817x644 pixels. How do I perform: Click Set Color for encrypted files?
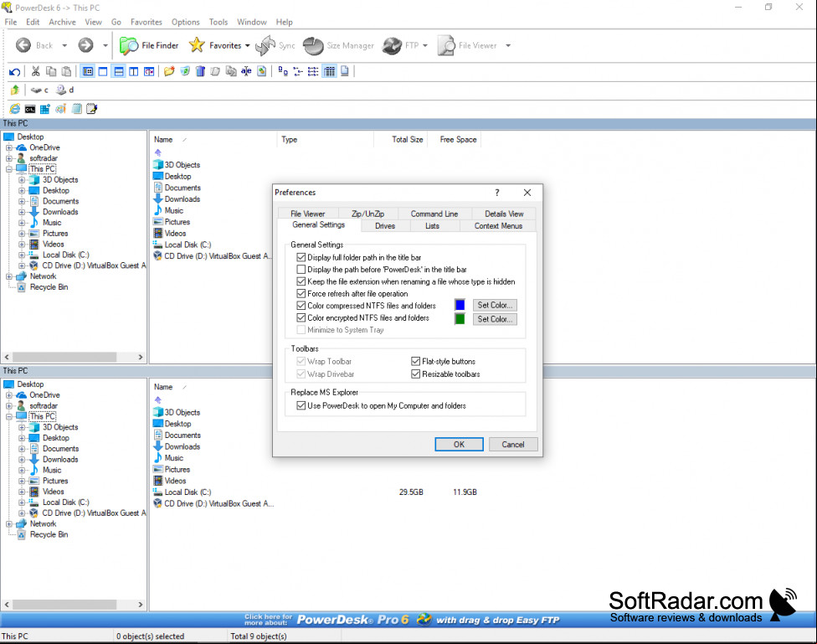(x=495, y=319)
